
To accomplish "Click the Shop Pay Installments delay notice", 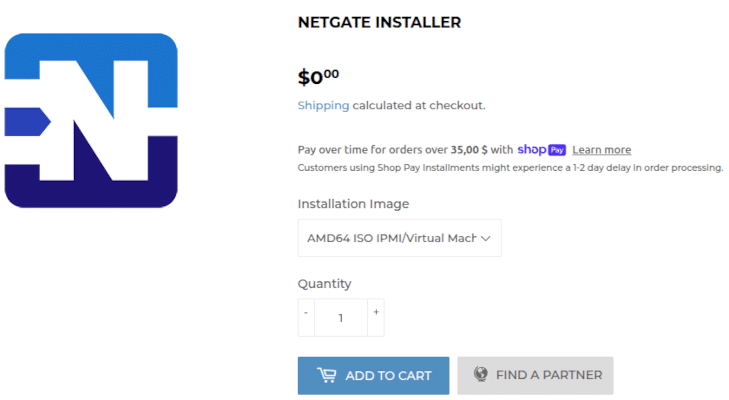I will click(510, 168).
